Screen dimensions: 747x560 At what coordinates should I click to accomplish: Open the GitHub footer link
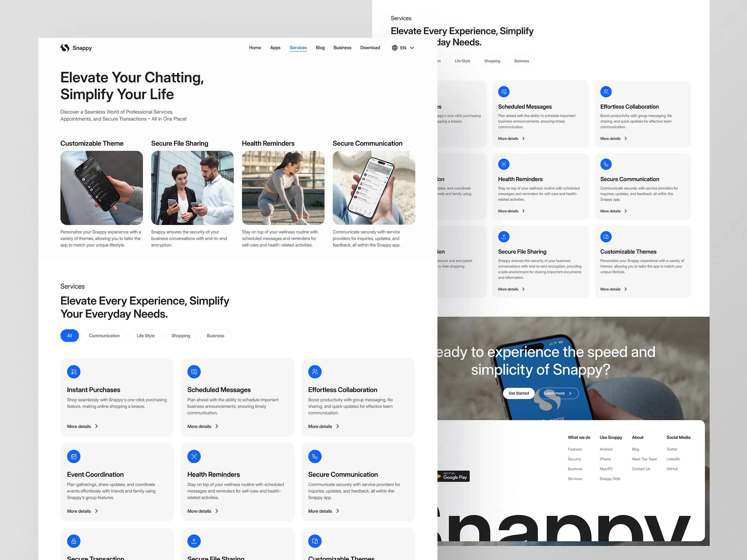click(672, 469)
